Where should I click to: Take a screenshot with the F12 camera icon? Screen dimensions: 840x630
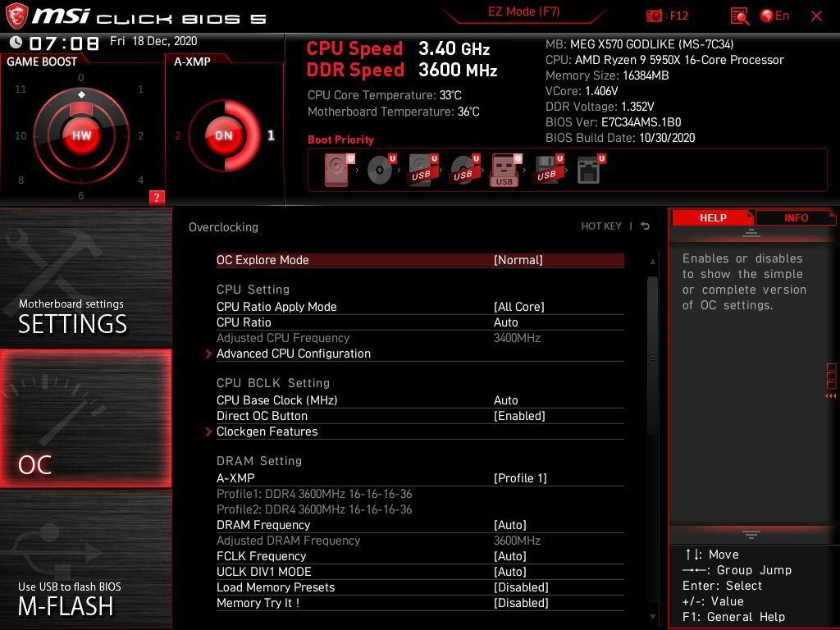point(654,16)
